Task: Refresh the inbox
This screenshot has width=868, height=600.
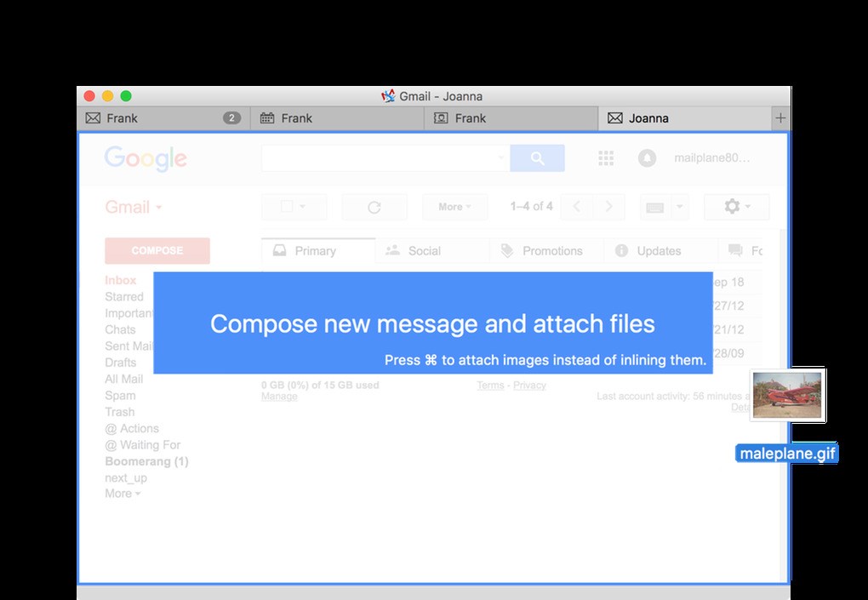Action: (374, 207)
